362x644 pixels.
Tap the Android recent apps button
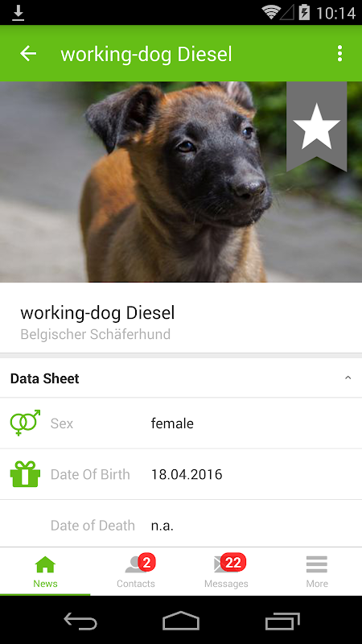pyautogui.click(x=282, y=621)
